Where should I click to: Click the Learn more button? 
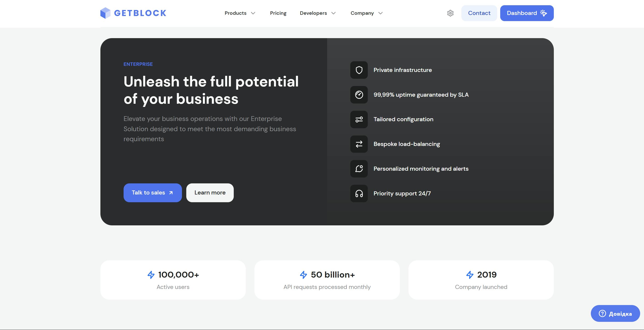[x=210, y=193]
